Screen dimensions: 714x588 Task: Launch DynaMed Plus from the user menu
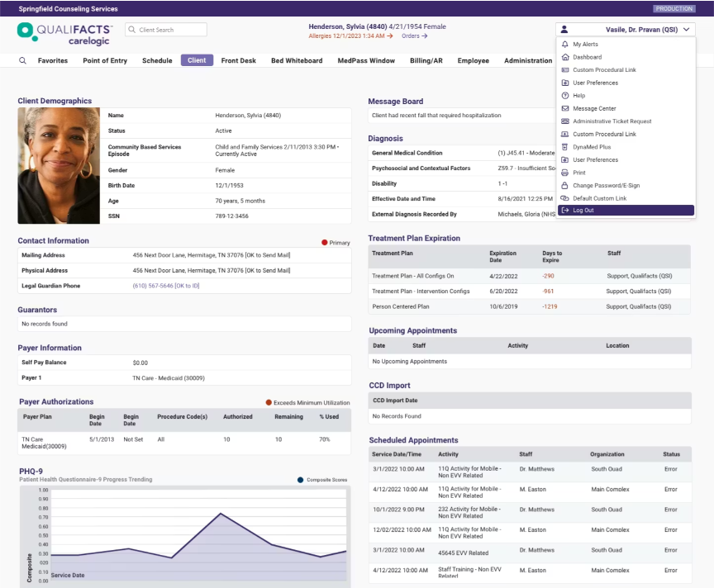564,147
